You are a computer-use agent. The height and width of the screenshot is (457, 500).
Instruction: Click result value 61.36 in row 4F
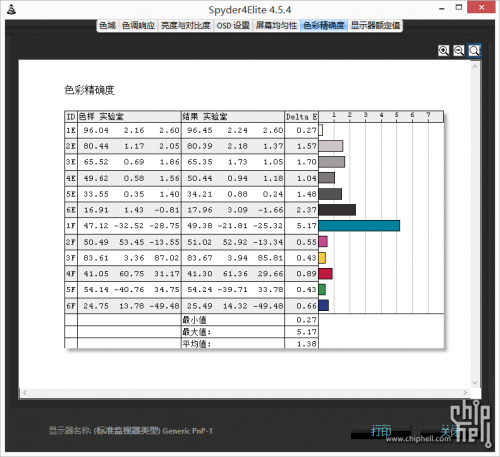tap(235, 274)
